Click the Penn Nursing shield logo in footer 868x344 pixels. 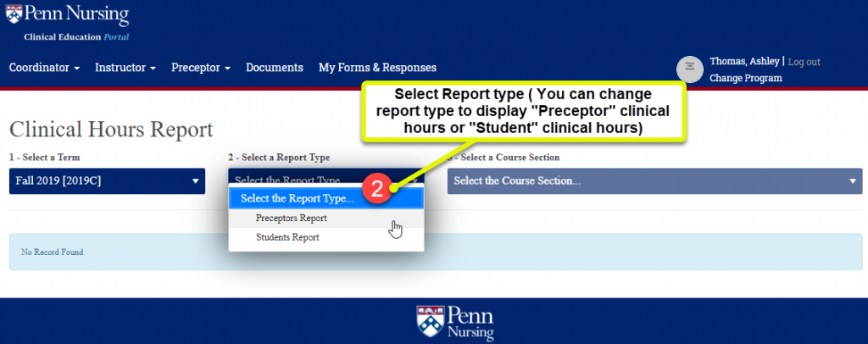coord(430,319)
